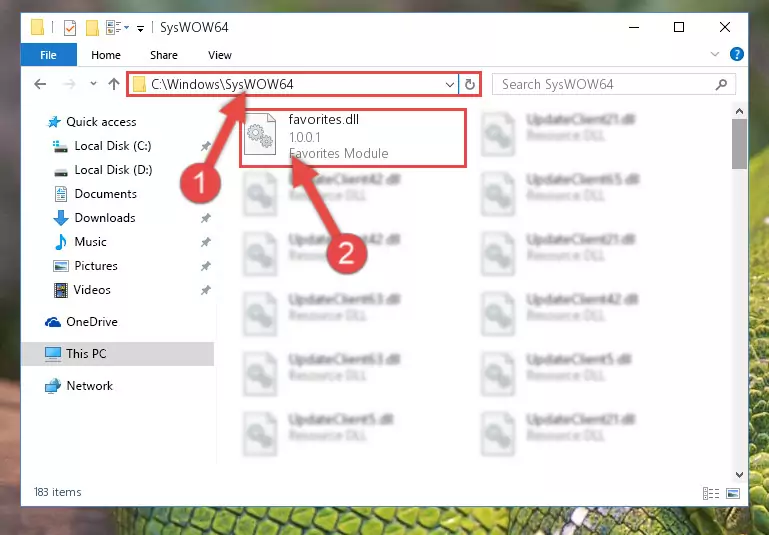This screenshot has height=535, width=769.
Task: Click the This PC monitor icon
Action: click(52, 354)
